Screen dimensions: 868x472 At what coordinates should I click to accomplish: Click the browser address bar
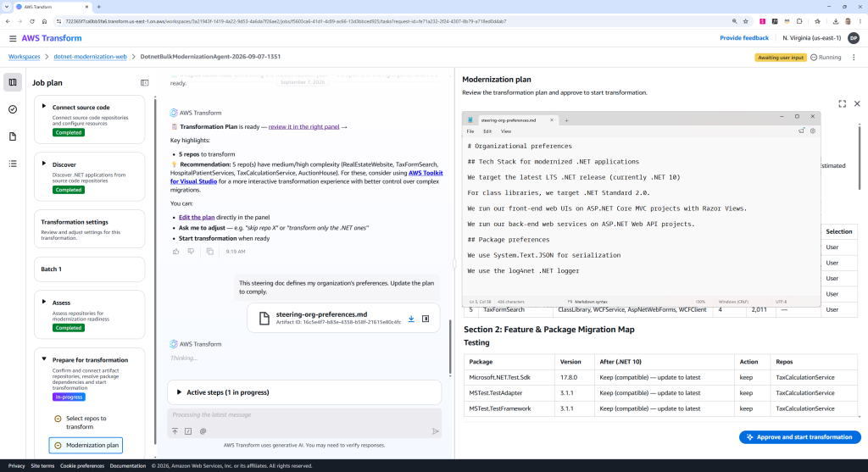point(387,21)
